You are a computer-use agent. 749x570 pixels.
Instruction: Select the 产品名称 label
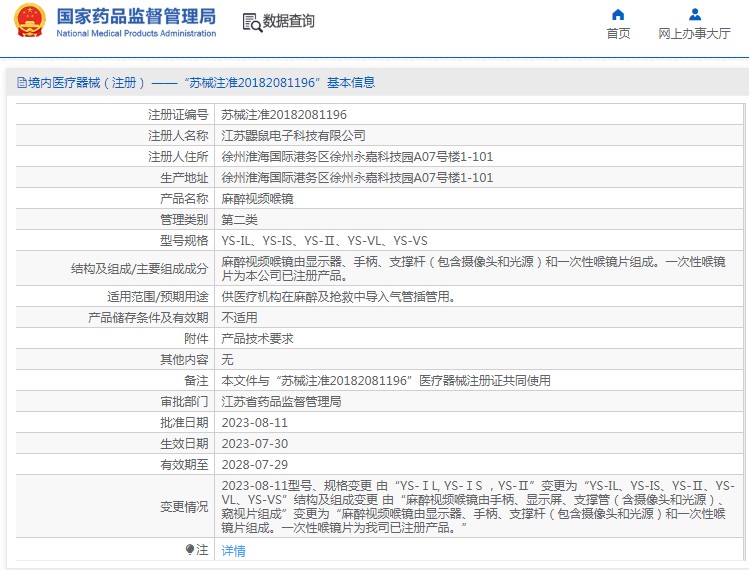point(184,198)
